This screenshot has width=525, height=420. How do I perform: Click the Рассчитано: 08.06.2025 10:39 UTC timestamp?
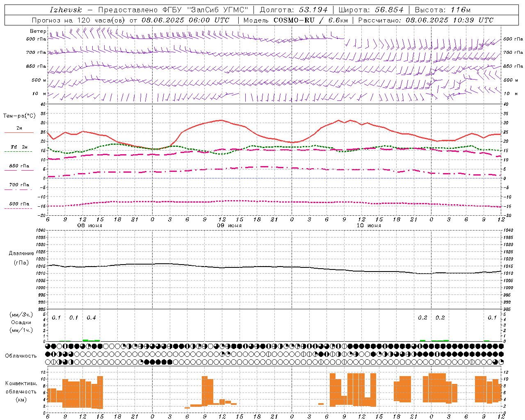pyautogui.click(x=426, y=20)
